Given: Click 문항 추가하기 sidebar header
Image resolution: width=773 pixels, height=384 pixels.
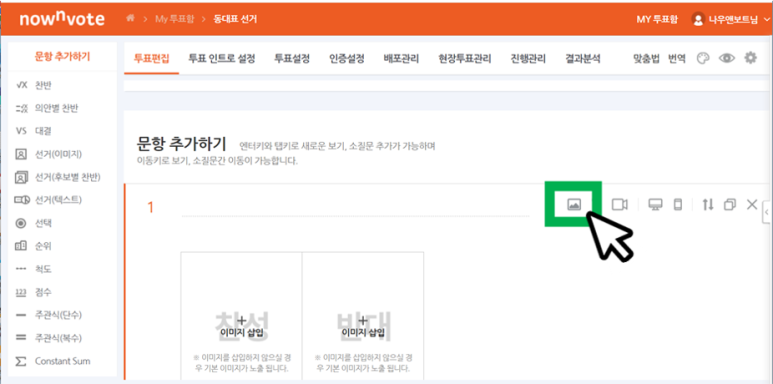Looking at the screenshot, I should click(x=63, y=57).
